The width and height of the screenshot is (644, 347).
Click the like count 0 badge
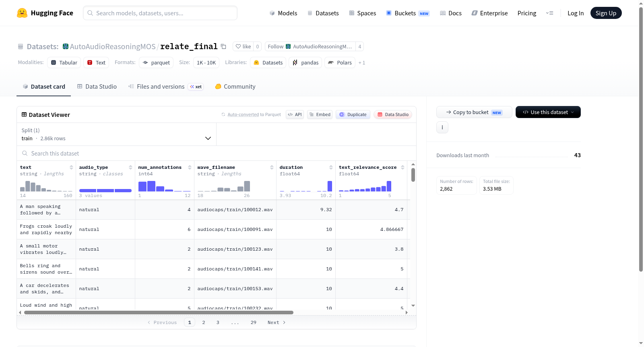point(258,46)
